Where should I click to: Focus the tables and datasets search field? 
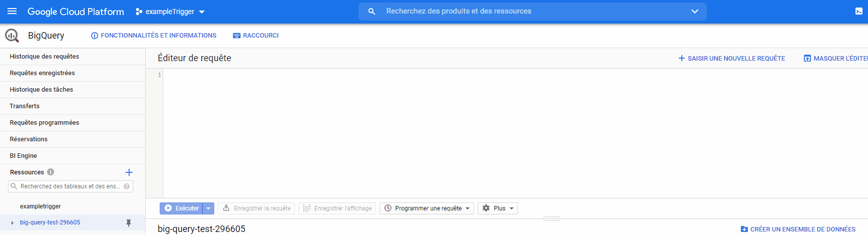(70, 186)
